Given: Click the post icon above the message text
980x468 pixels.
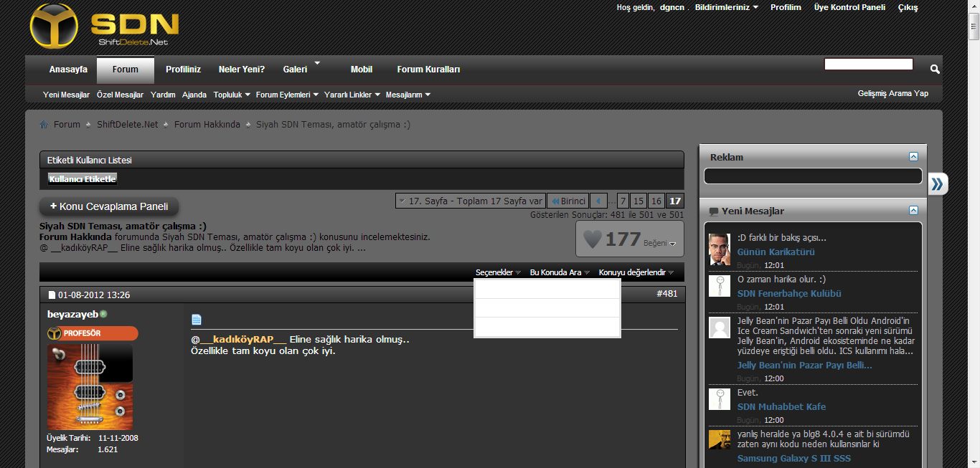Looking at the screenshot, I should 197,320.
